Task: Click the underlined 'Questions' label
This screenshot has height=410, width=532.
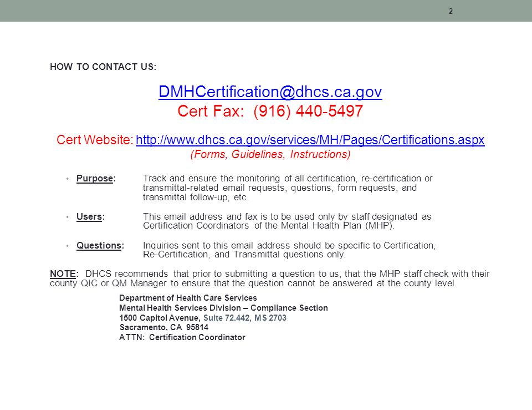Action: 99,245
